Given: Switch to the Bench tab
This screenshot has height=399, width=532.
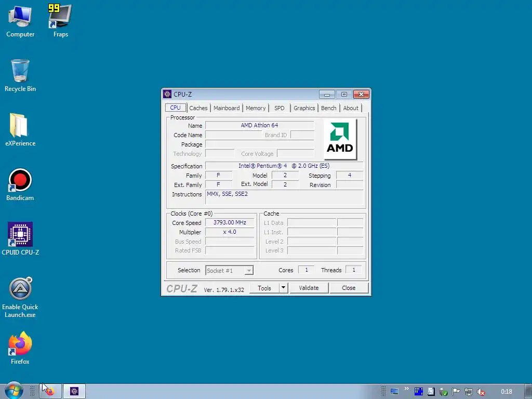Looking at the screenshot, I should click(328, 108).
